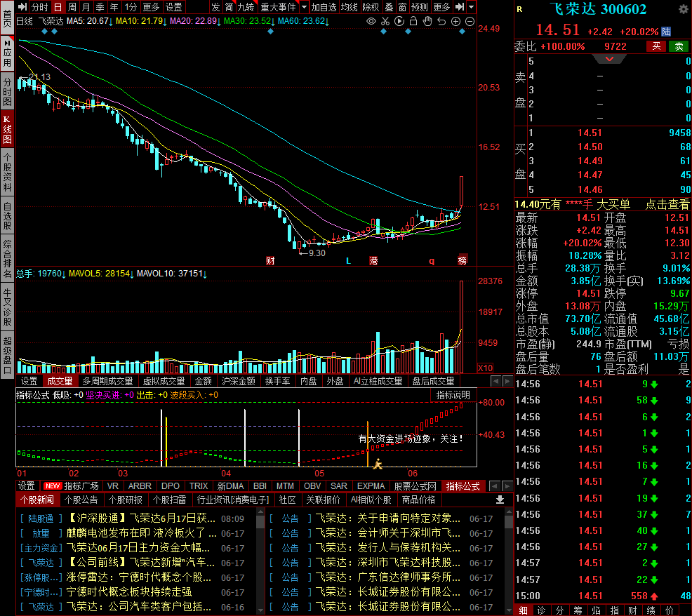Screen dimensions: 692x616
Task: Open 更多 options next to 预测
Action: pos(441,7)
